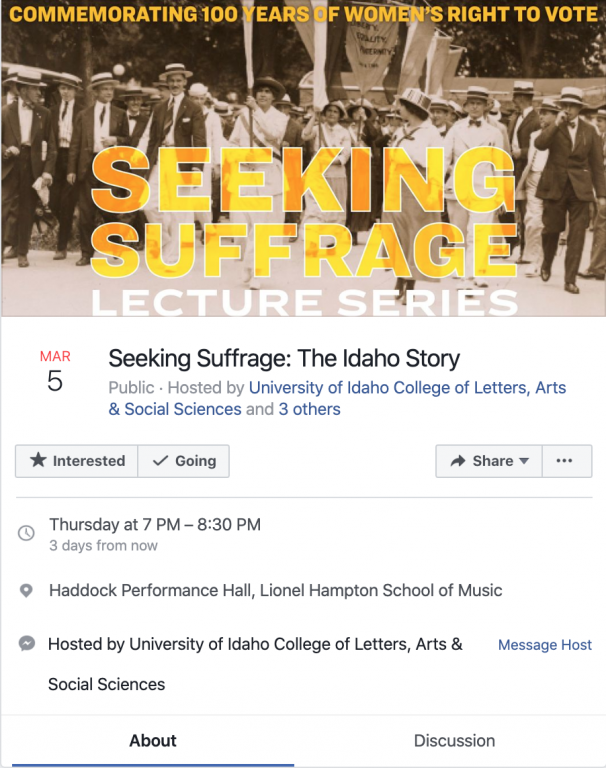
Task: Toggle Going for this event
Action: click(183, 461)
